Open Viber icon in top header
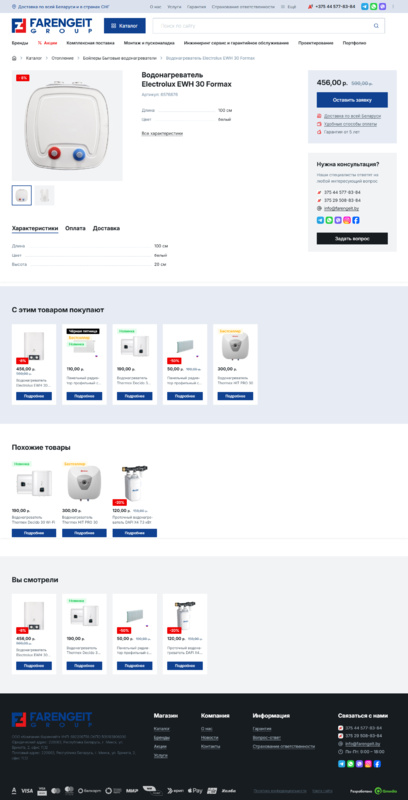408x800 pixels. pos(382,7)
